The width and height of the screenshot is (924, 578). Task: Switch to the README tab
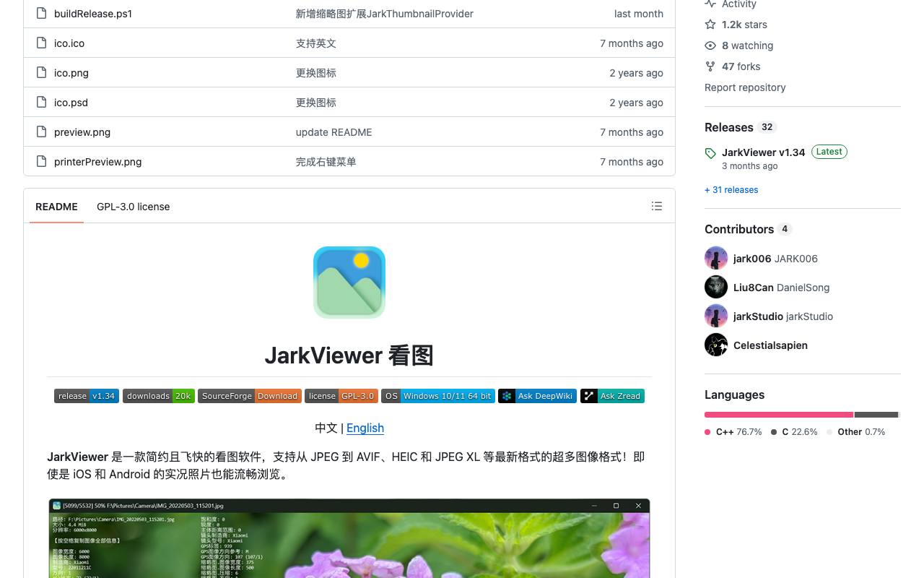pos(56,207)
